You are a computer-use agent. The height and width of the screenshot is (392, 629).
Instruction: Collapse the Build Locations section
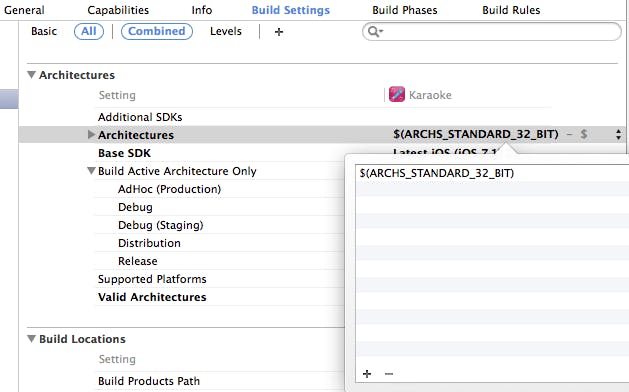click(31, 339)
